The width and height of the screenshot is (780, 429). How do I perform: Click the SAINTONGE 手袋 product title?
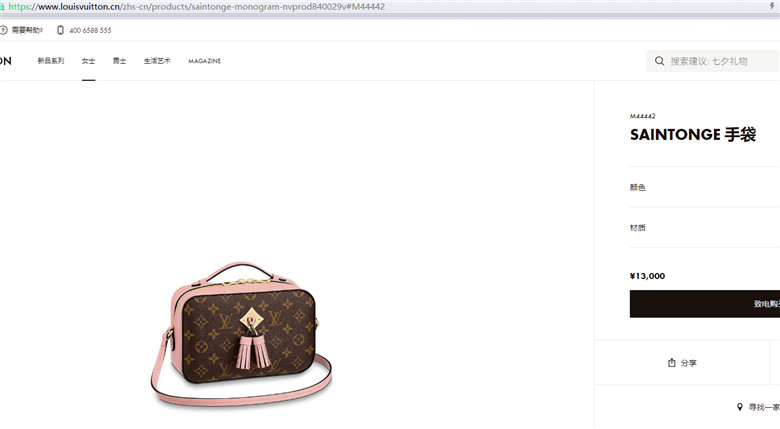pos(693,134)
